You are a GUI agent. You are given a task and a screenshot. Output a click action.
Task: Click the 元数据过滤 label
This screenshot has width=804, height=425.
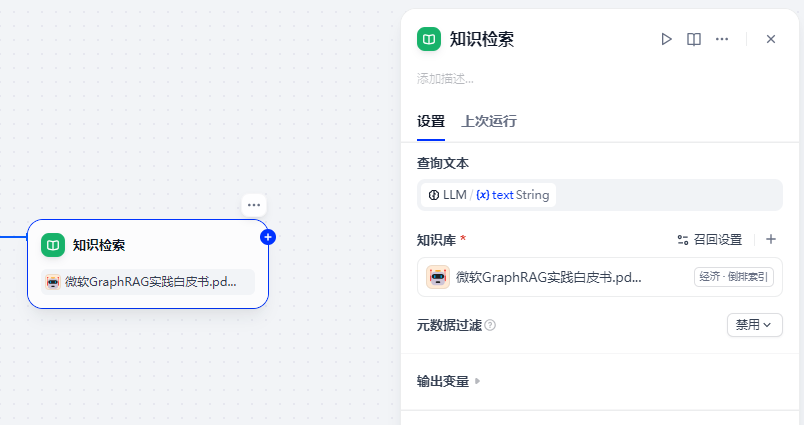[x=449, y=325]
